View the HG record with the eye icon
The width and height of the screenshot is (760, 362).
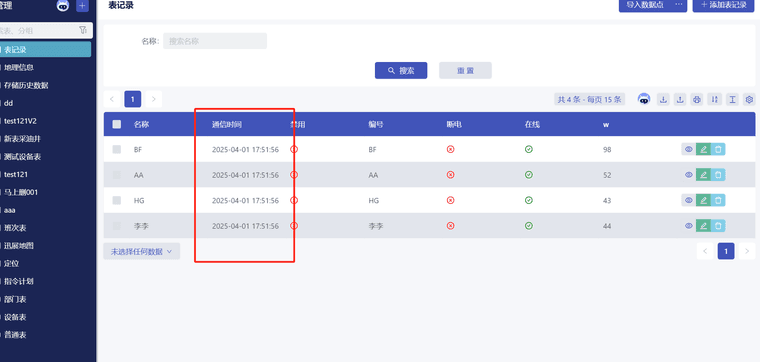click(688, 200)
